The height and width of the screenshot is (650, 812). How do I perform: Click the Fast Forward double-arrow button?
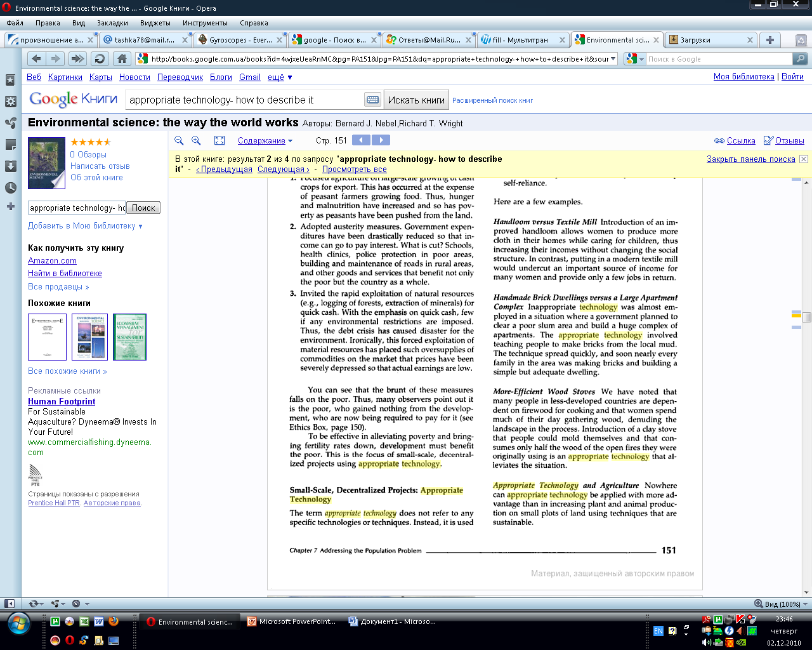[77, 58]
